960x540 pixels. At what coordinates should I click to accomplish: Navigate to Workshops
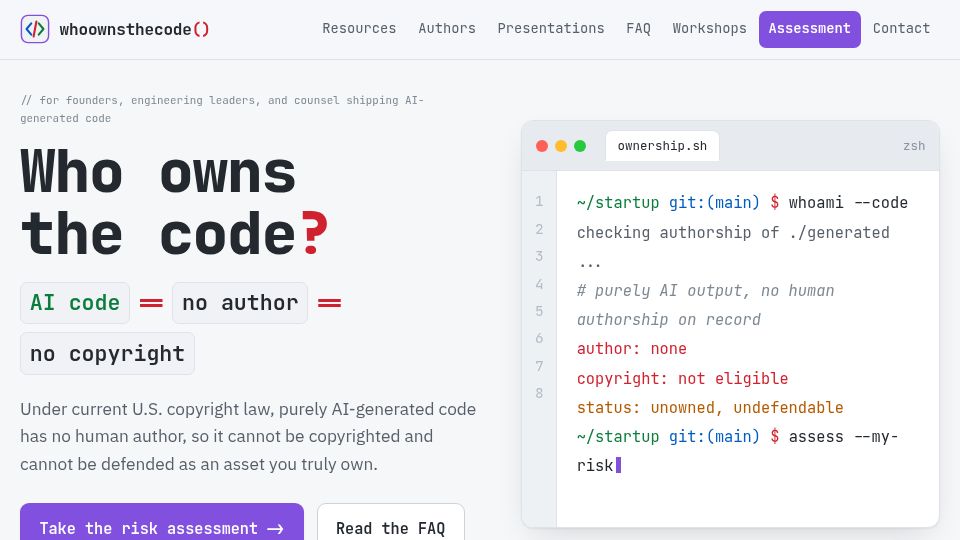click(x=710, y=28)
